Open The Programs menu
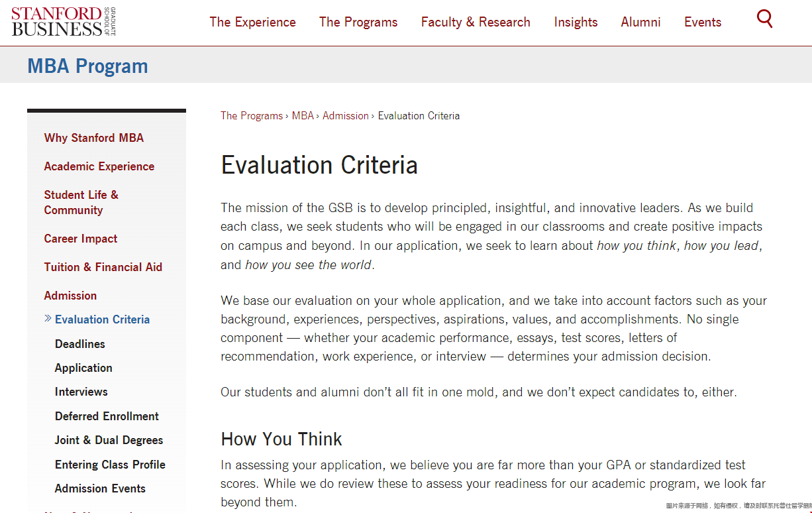812x513 pixels. [x=358, y=22]
